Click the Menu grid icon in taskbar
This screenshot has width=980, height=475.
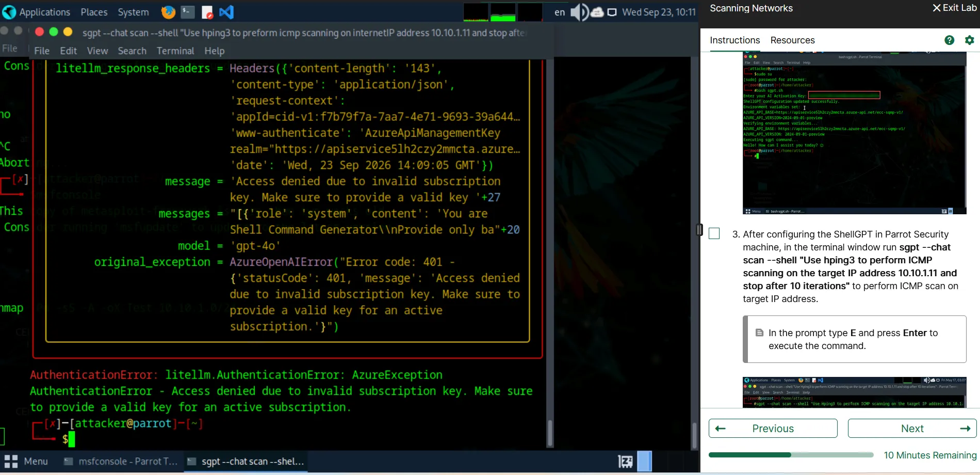coord(11,461)
